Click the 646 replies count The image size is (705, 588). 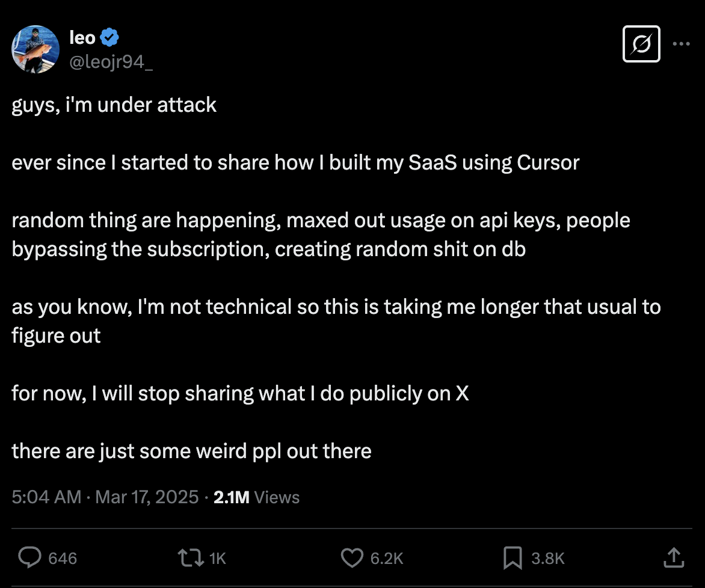pyautogui.click(x=63, y=559)
